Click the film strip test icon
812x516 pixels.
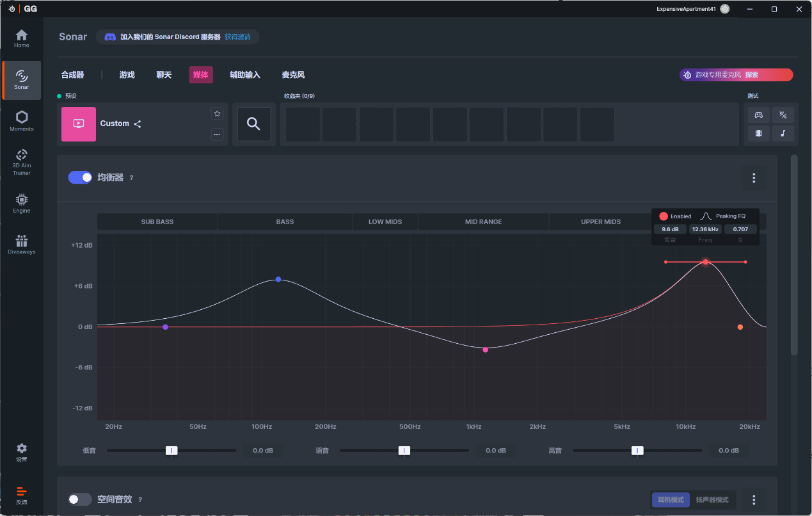coord(758,133)
